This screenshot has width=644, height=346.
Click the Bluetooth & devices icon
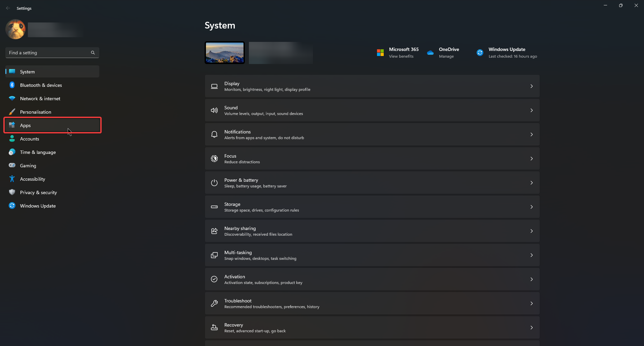pyautogui.click(x=12, y=85)
